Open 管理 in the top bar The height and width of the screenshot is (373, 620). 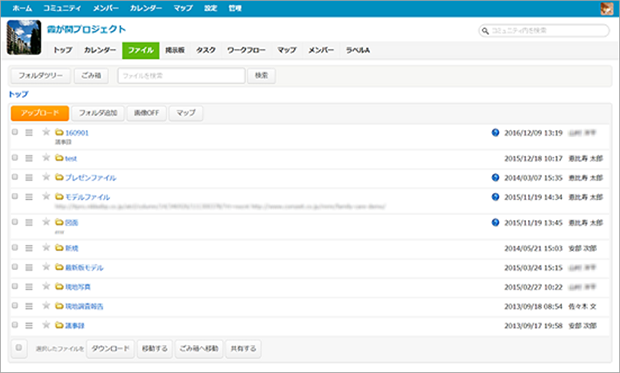(235, 8)
